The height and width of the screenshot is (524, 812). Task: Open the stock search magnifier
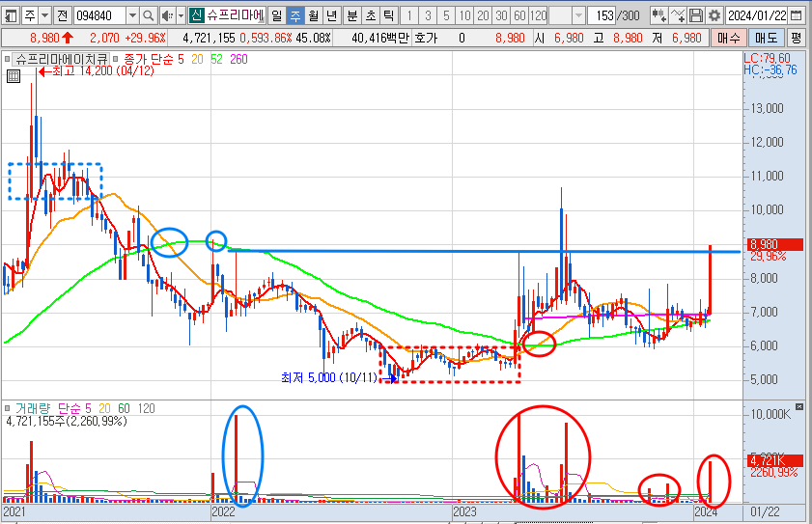click(x=148, y=16)
